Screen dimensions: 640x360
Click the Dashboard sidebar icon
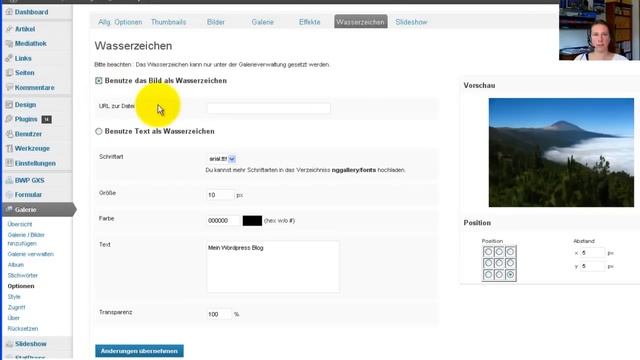pos(9,12)
